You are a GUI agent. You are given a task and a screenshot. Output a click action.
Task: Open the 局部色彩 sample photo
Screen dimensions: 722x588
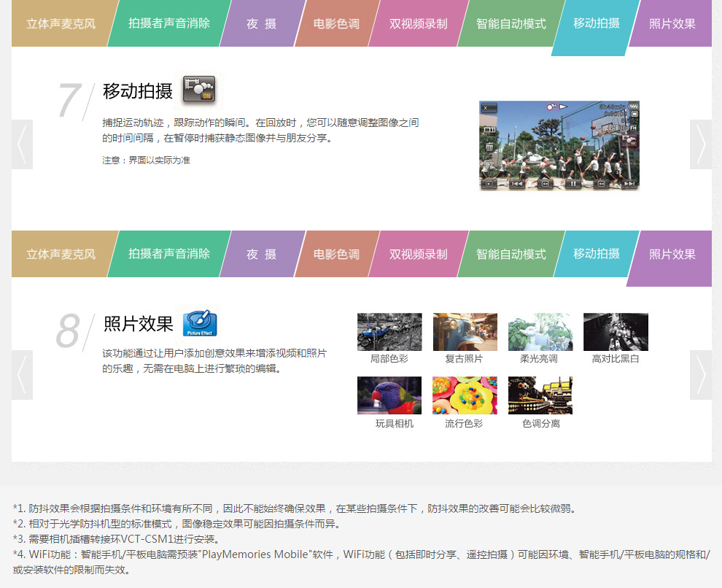389,332
